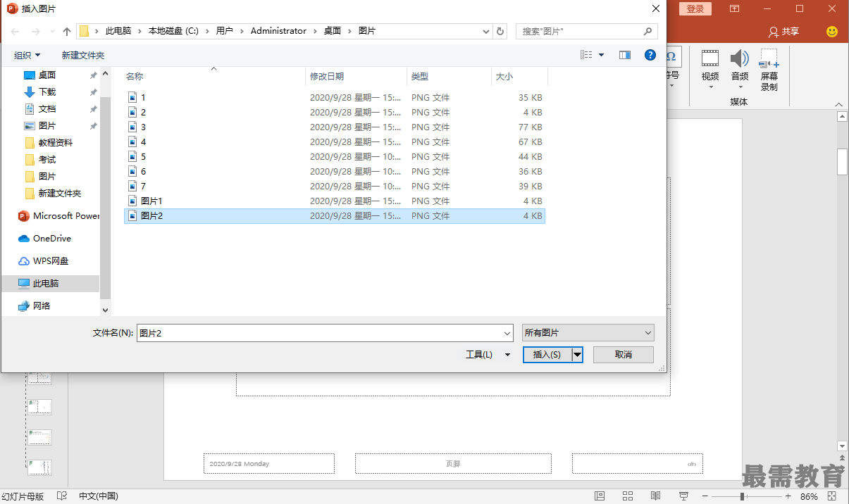Create a 新建文件夹 new folder
This screenshot has height=504, width=849.
[82, 55]
